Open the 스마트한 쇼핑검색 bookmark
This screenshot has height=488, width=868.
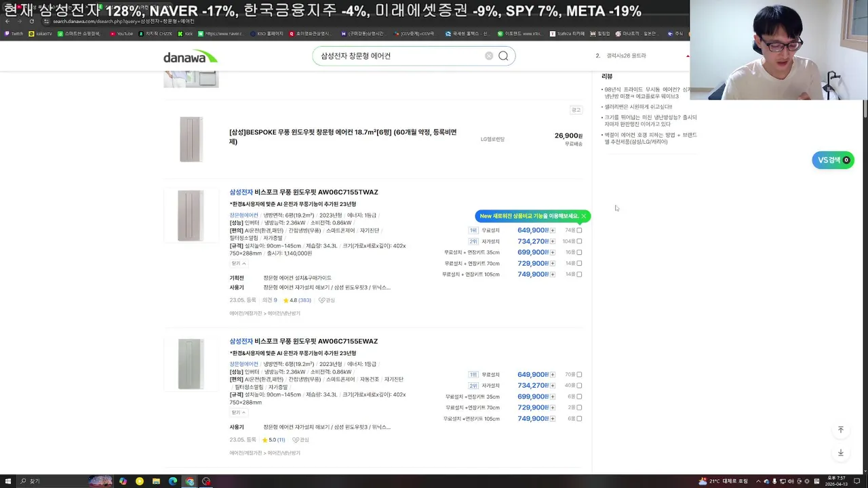pyautogui.click(x=80, y=33)
